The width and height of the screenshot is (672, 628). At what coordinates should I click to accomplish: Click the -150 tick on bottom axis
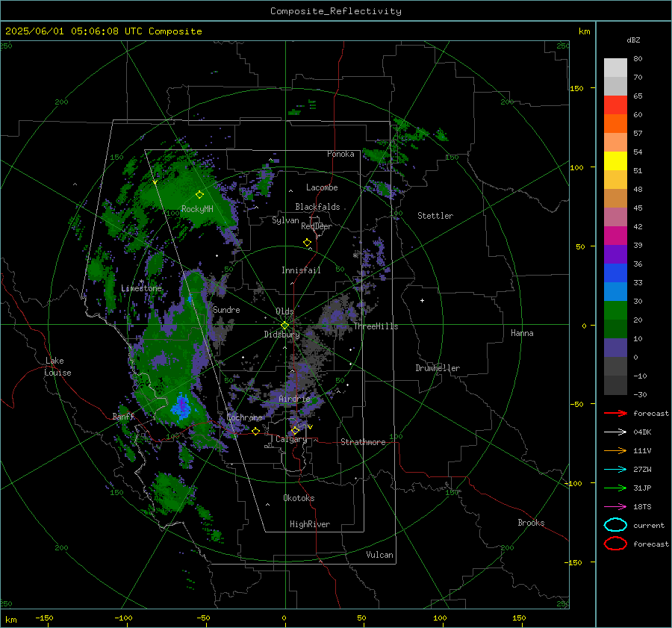click(44, 618)
